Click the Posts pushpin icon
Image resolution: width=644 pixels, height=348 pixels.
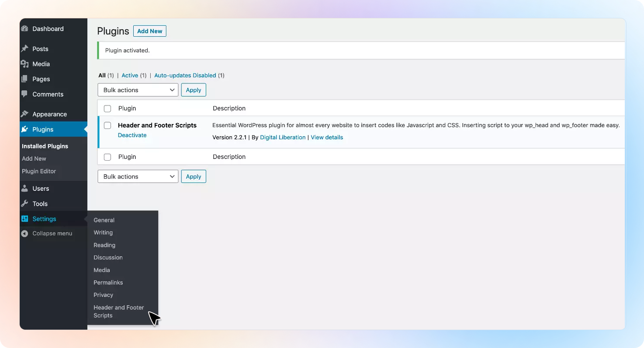[24, 49]
